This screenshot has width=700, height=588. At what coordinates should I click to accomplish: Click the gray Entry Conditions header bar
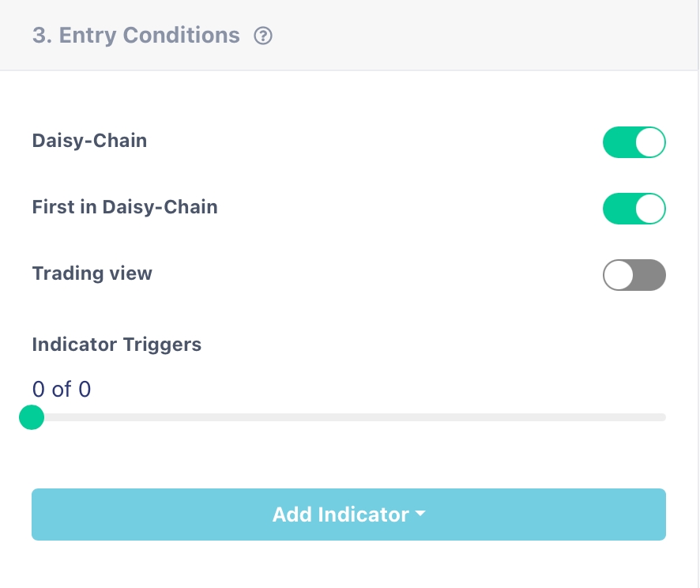pyautogui.click(x=474, y=36)
